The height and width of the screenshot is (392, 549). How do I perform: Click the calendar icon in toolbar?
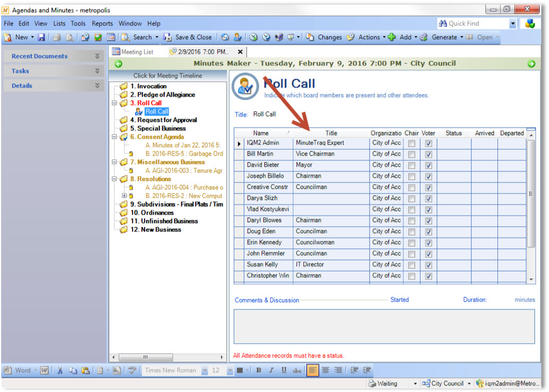coord(111,37)
